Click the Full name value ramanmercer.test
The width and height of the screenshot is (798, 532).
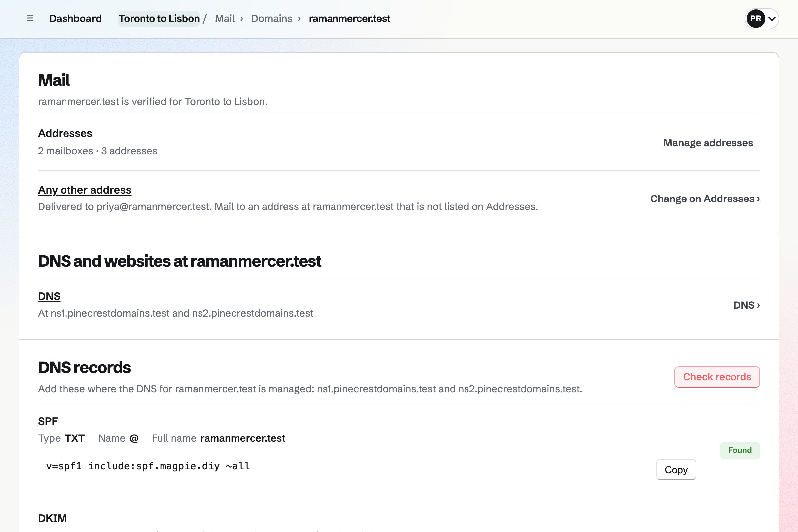click(x=243, y=438)
